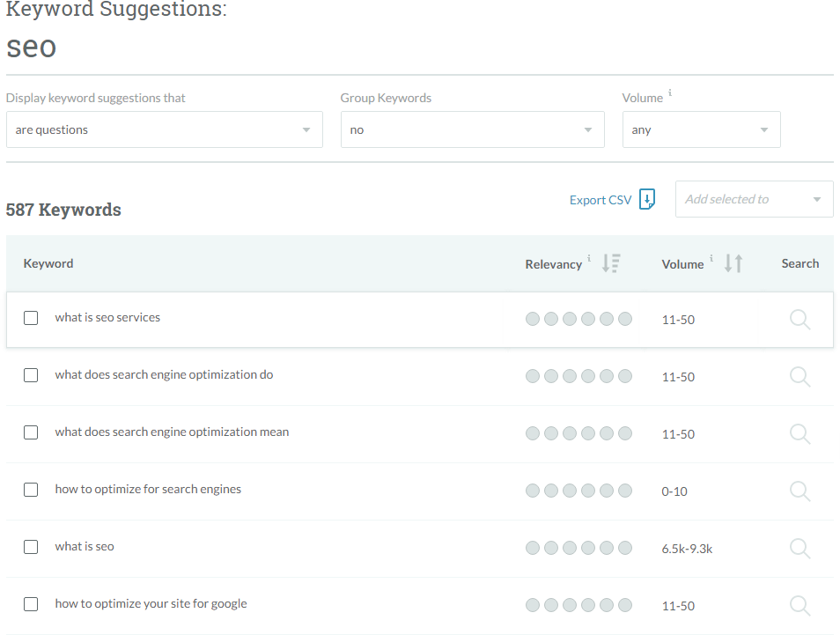Click keyword 'how to optimize your site for google'

[x=151, y=604]
